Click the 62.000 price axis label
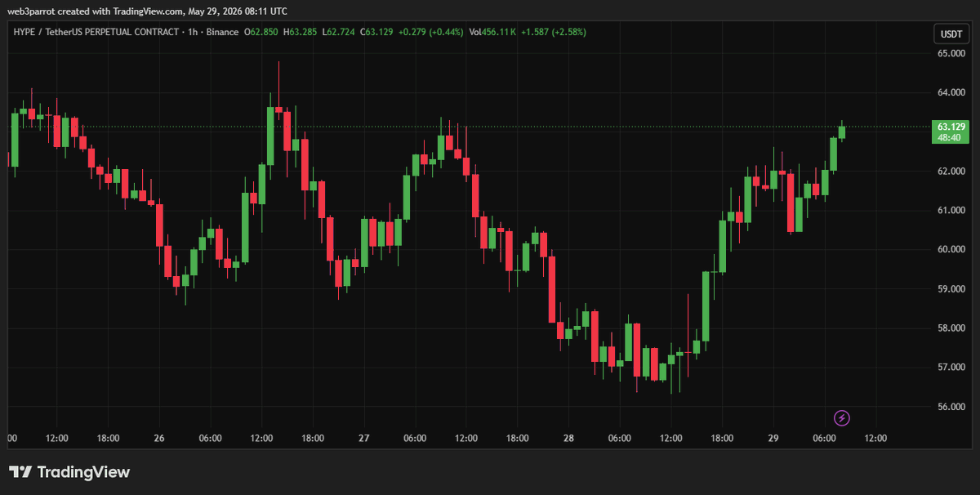 pyautogui.click(x=951, y=171)
